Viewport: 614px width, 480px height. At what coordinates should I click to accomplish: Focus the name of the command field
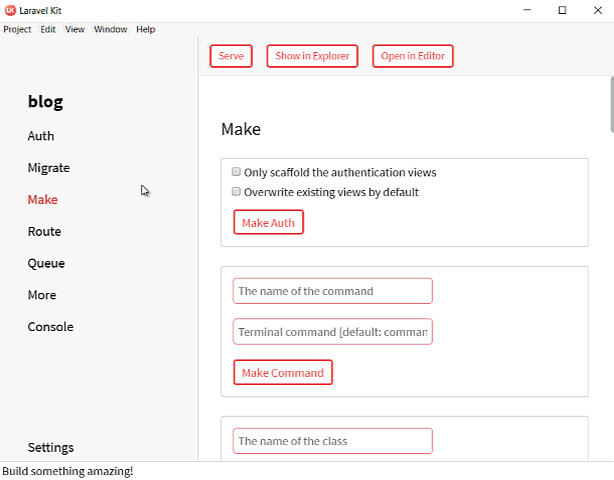click(x=332, y=291)
